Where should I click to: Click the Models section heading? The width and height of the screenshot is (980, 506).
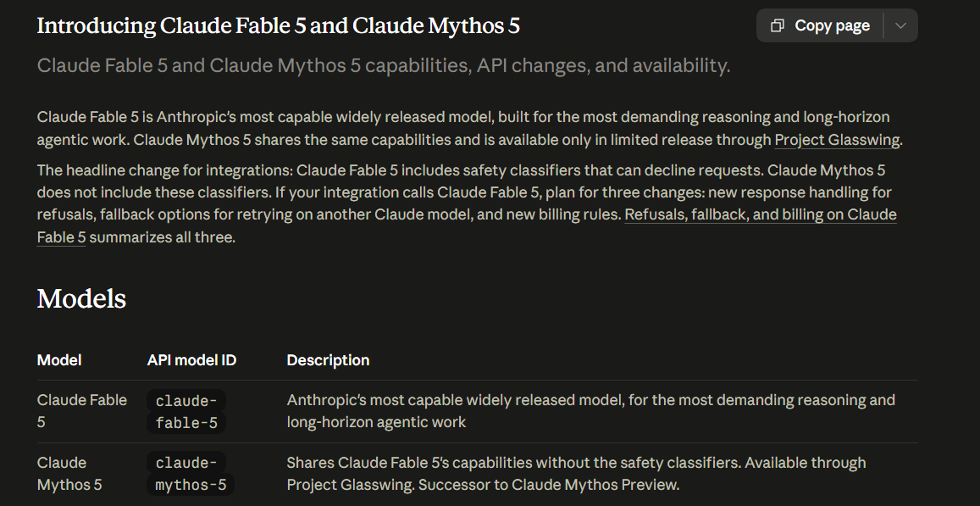81,298
